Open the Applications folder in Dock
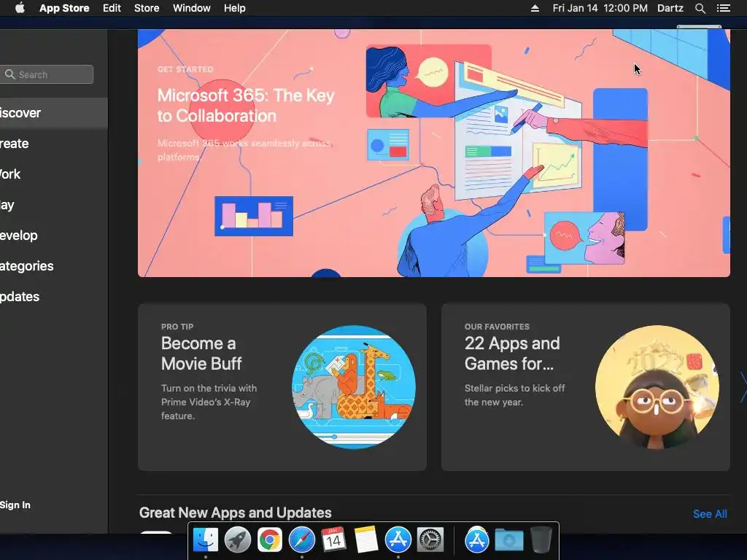 click(477, 540)
